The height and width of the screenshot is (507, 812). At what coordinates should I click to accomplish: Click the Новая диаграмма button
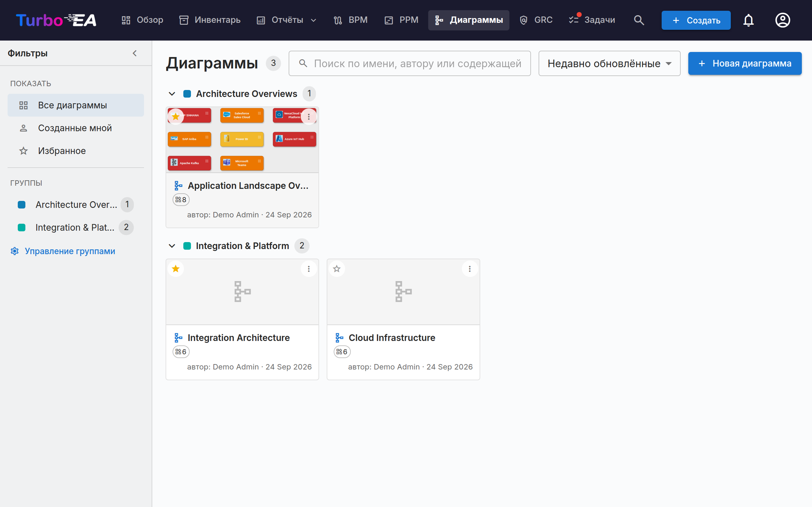tap(744, 63)
